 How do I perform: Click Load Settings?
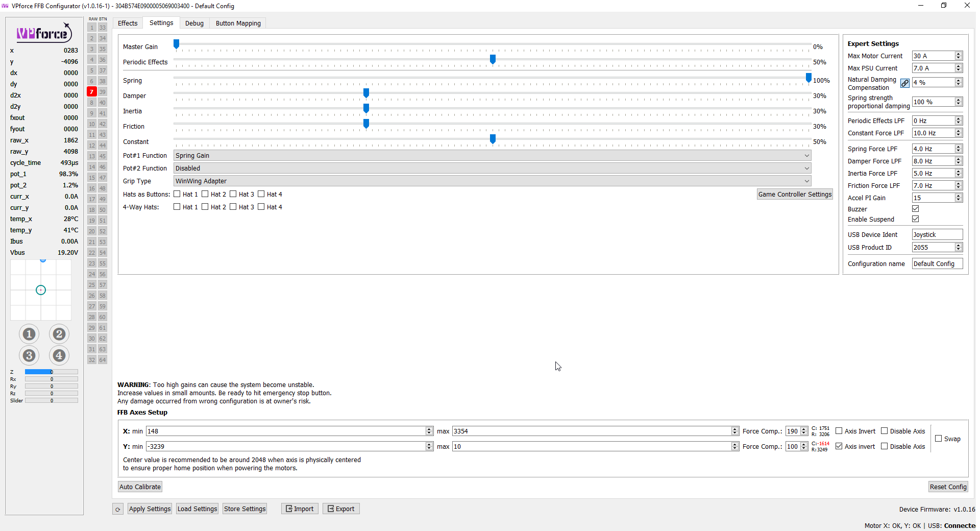click(x=197, y=509)
